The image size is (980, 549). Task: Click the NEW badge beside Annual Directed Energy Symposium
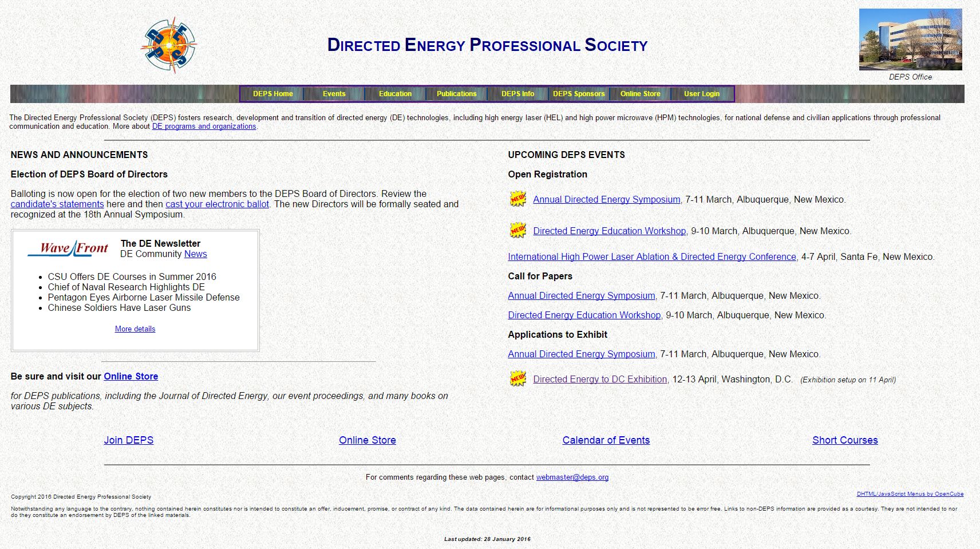click(518, 199)
